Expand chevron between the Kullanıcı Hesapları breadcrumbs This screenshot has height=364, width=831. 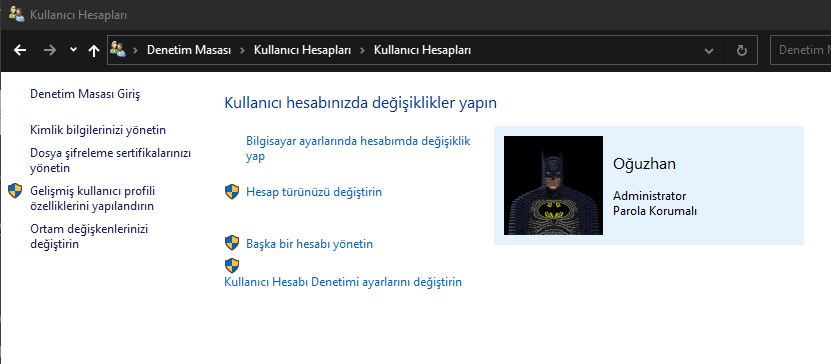coord(363,50)
